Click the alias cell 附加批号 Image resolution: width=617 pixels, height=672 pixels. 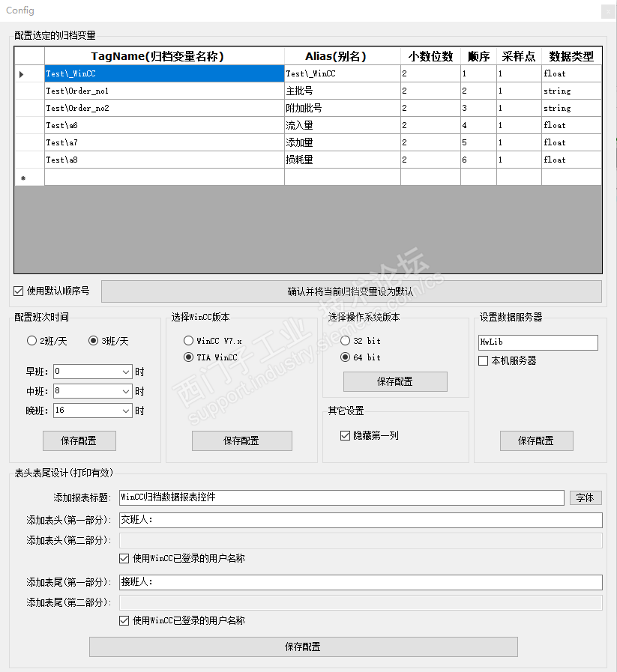point(343,108)
